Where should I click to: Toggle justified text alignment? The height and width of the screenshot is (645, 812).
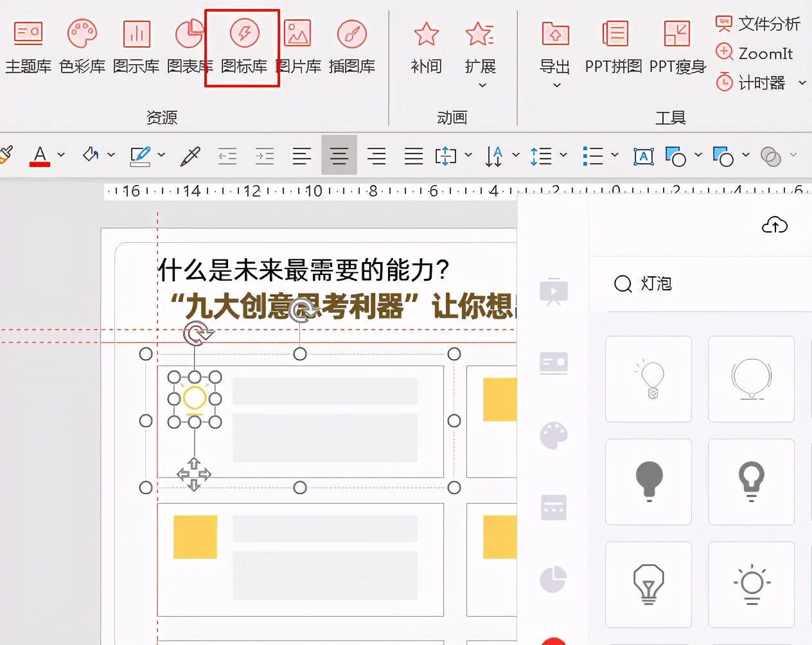coord(414,155)
